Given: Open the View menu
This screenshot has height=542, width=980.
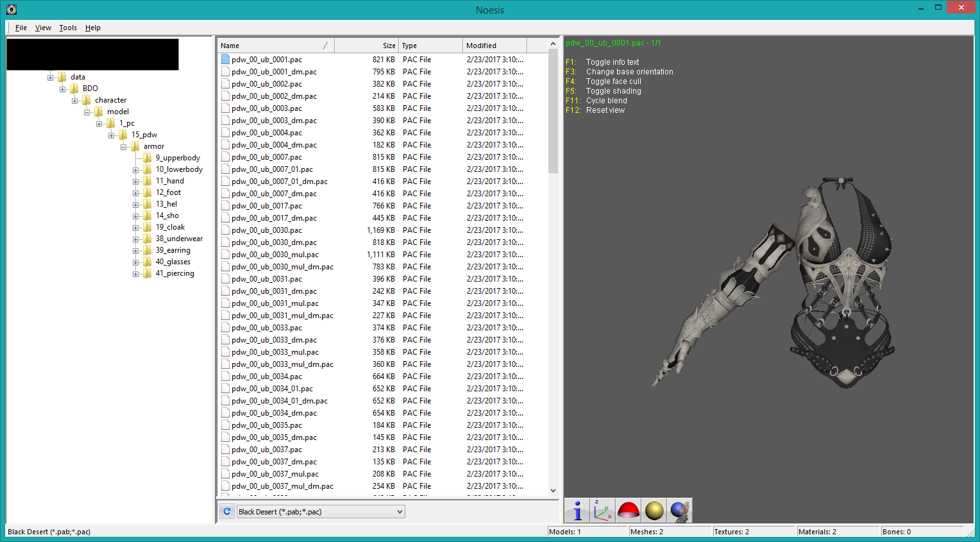Looking at the screenshot, I should (x=43, y=28).
